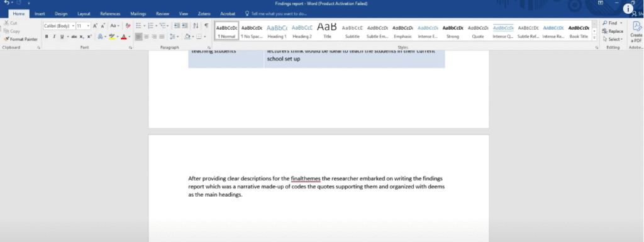
Task: Apply superscript formatting
Action: [x=89, y=37]
